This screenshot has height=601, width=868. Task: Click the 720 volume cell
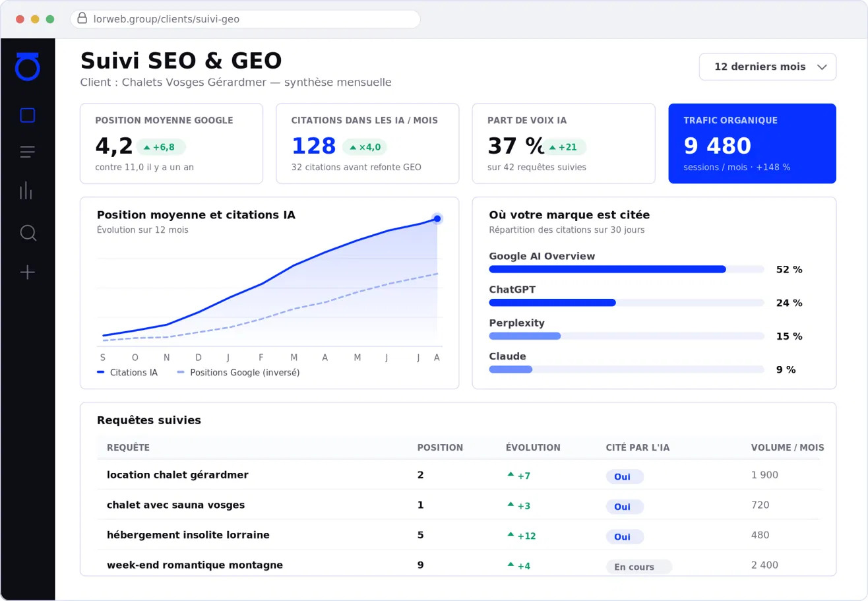pyautogui.click(x=760, y=505)
